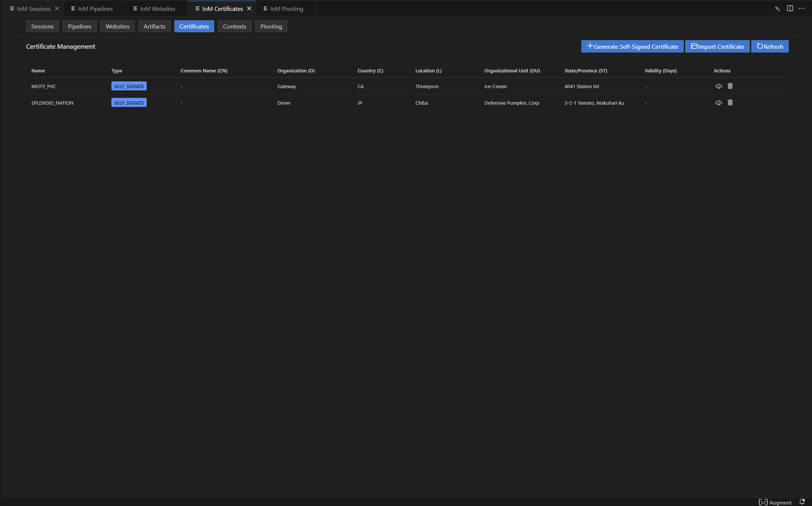
Task: Open the IoM Websites editor tab
Action: click(157, 9)
